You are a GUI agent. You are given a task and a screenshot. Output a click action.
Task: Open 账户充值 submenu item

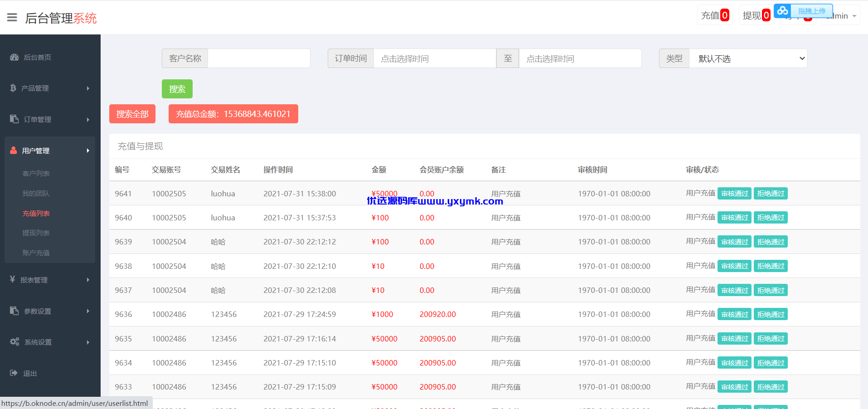(36, 253)
